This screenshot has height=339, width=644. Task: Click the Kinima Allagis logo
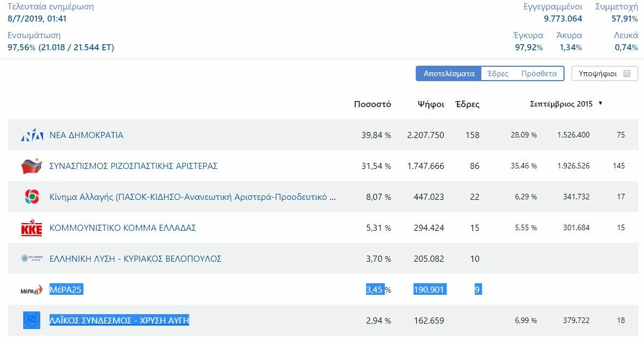[x=31, y=197]
